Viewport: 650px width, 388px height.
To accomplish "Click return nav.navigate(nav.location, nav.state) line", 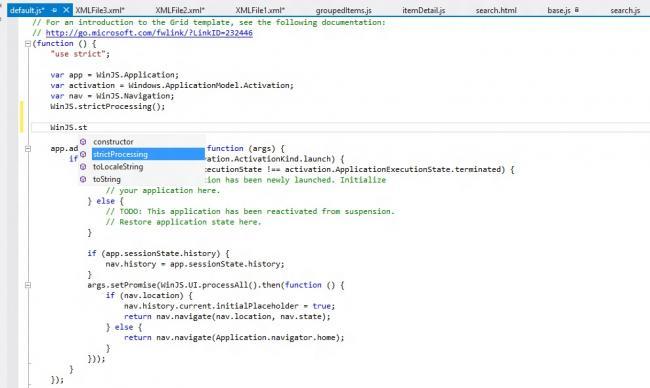I will pos(227,317).
